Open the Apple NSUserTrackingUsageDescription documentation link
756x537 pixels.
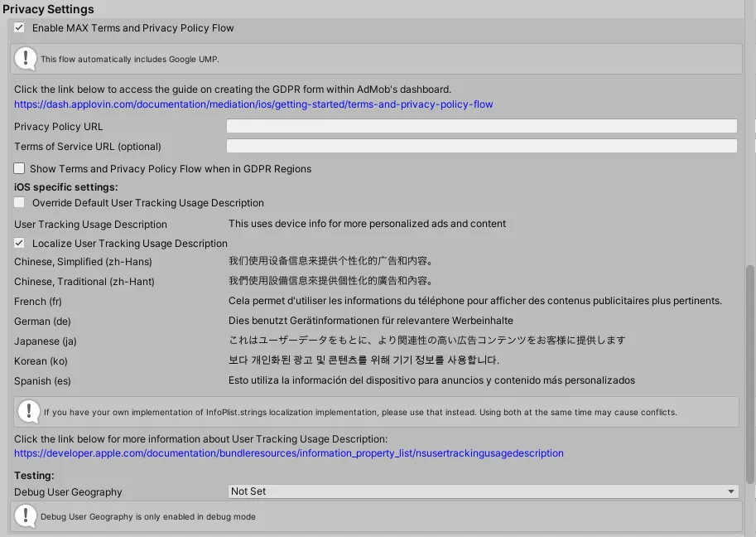coord(290,453)
